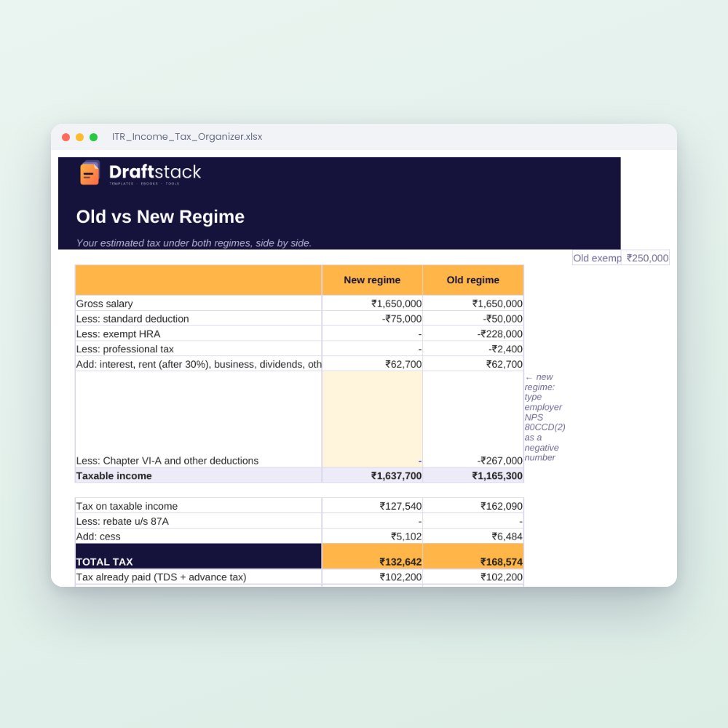Select the "Old vs New Regime" heading
Screen dimensions: 728x728
coord(160,217)
